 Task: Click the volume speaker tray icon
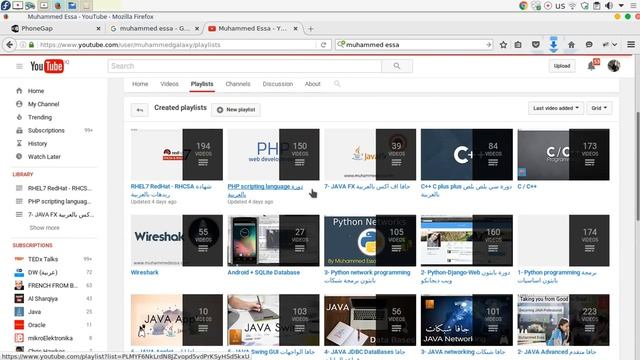coord(609,6)
